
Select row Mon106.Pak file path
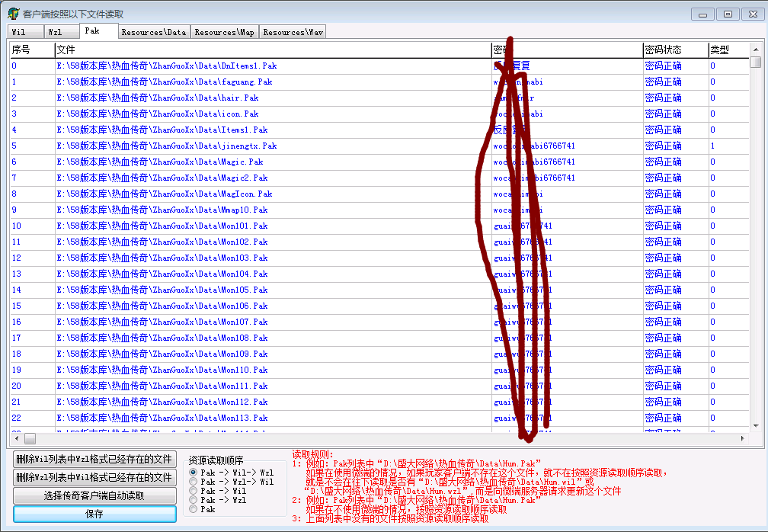click(x=162, y=306)
